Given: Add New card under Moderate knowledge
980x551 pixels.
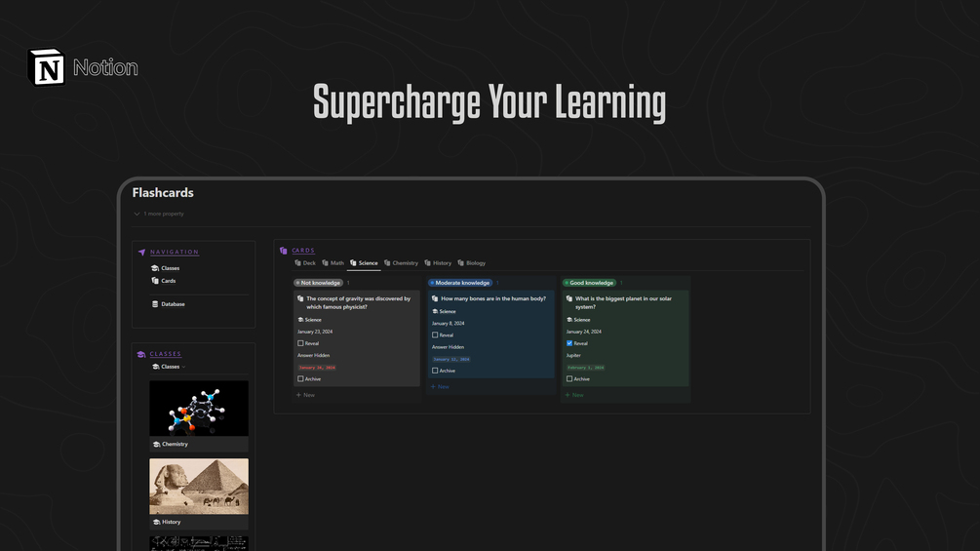Looking at the screenshot, I should coord(440,387).
